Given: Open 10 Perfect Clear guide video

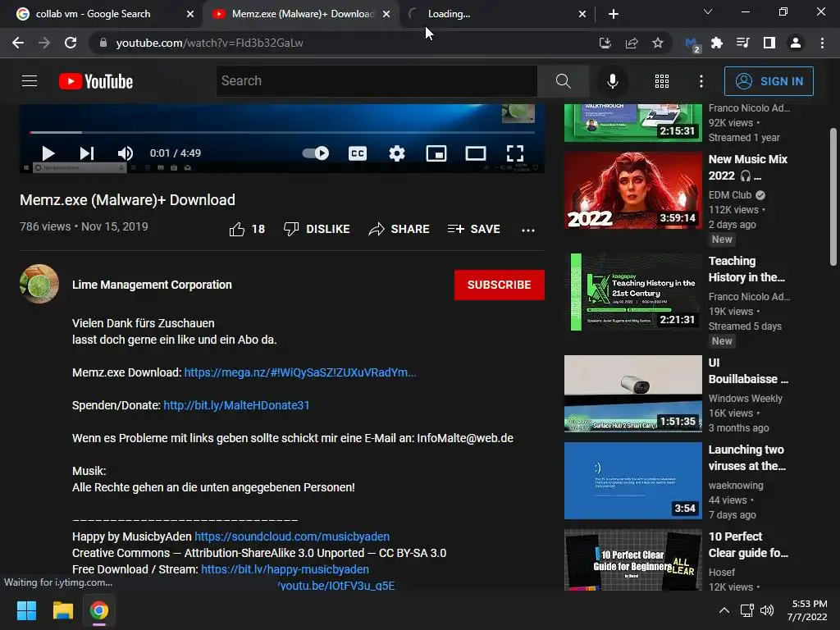Looking at the screenshot, I should pos(632,559).
